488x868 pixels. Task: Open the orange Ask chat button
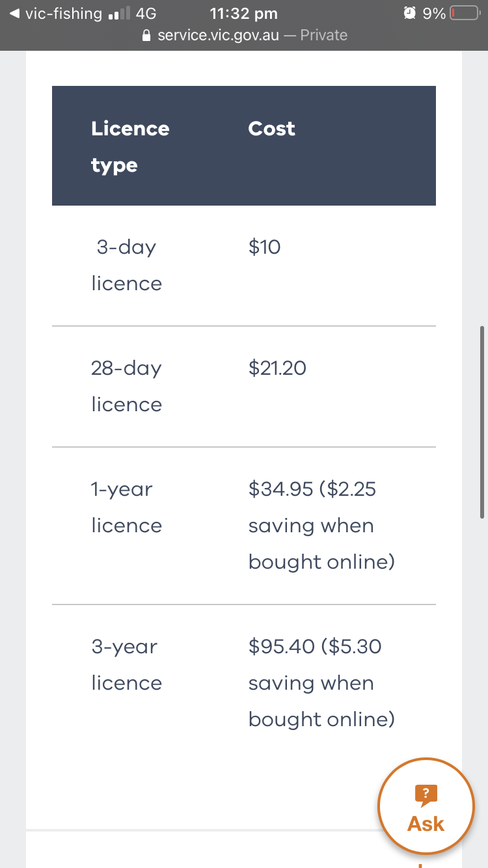(x=426, y=806)
